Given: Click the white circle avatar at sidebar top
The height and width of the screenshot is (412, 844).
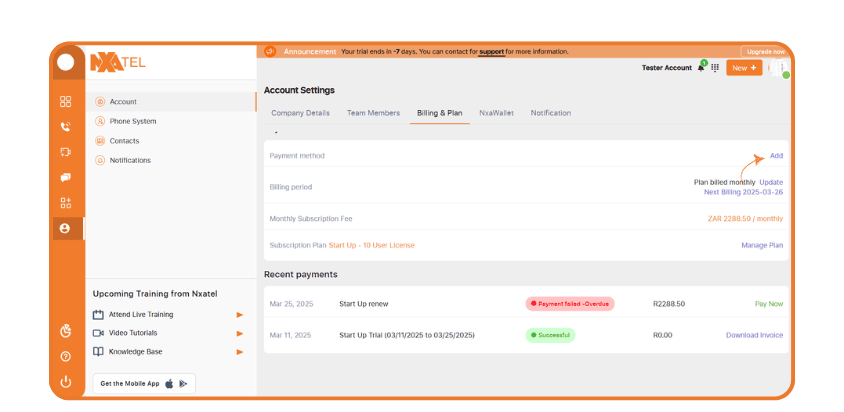Looking at the screenshot, I should 66,62.
